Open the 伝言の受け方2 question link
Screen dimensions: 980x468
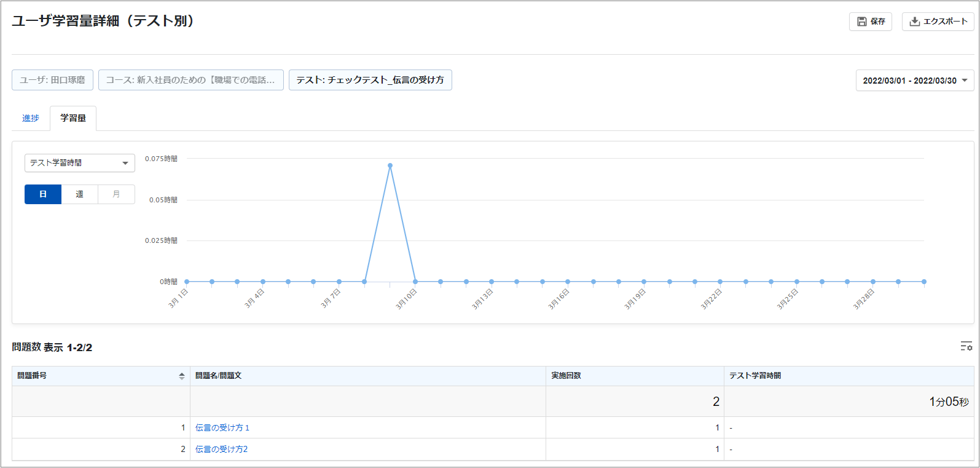click(x=221, y=450)
